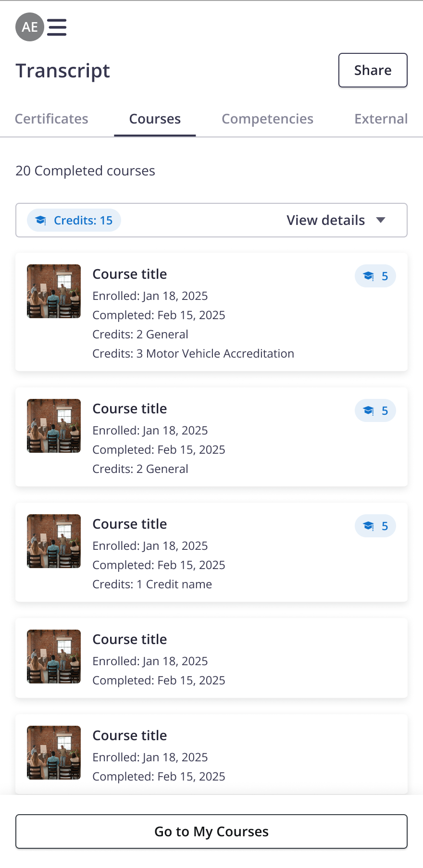Open the Competencies tab

point(267,119)
